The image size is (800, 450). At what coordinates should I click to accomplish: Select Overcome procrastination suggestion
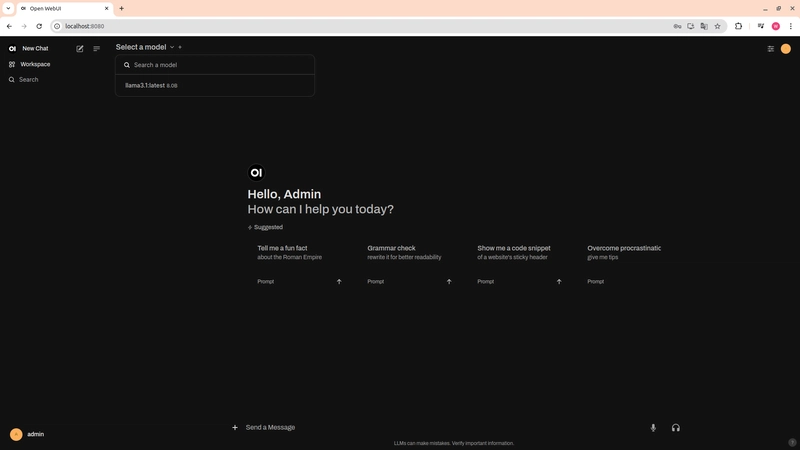[624, 264]
